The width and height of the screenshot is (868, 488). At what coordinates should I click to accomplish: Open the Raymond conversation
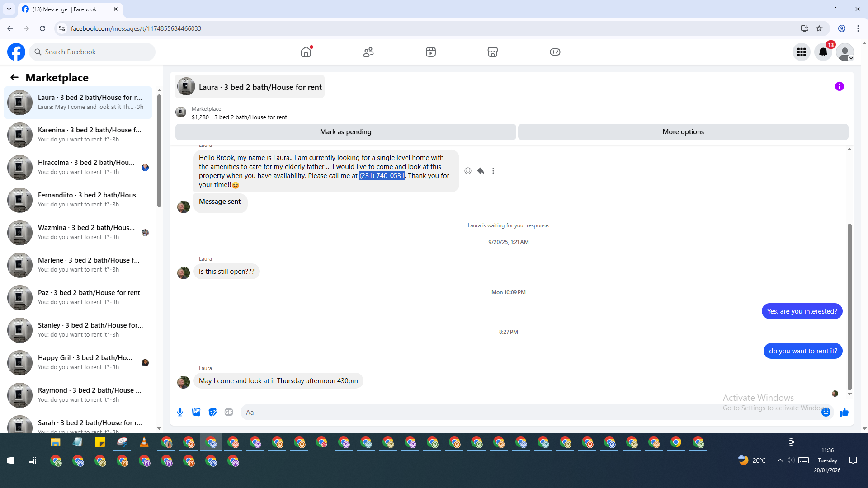tap(78, 395)
